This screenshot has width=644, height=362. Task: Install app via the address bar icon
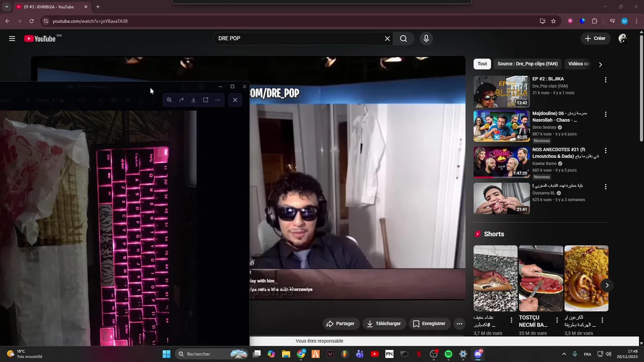point(542,21)
